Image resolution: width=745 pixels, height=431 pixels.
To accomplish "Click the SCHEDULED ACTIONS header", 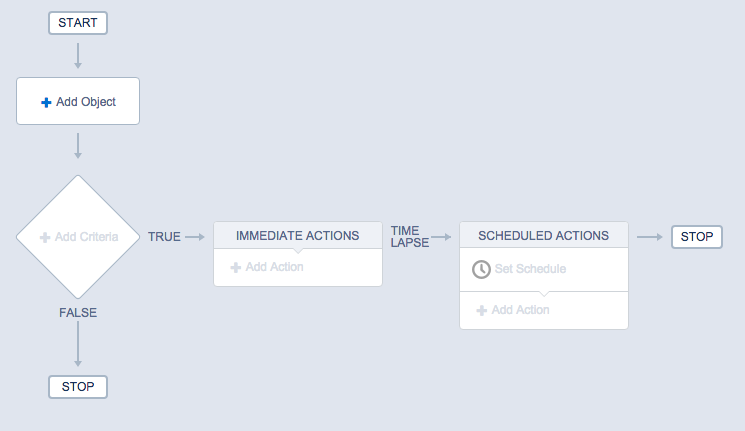I will (x=543, y=236).
